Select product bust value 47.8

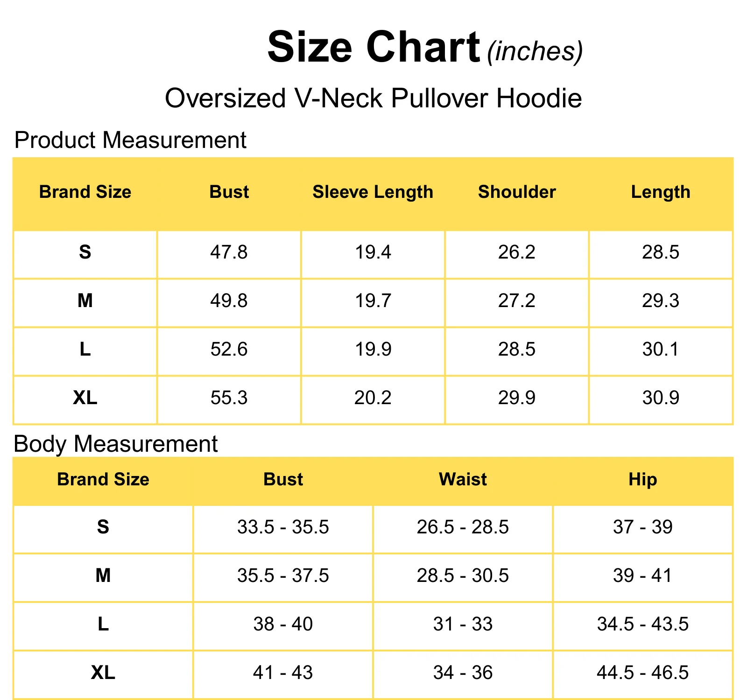pos(229,252)
